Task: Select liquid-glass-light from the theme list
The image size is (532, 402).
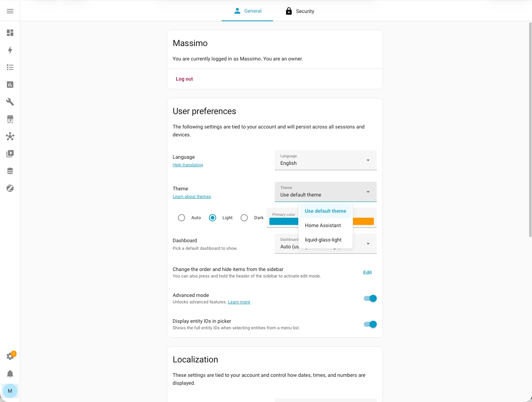Action: tap(323, 240)
